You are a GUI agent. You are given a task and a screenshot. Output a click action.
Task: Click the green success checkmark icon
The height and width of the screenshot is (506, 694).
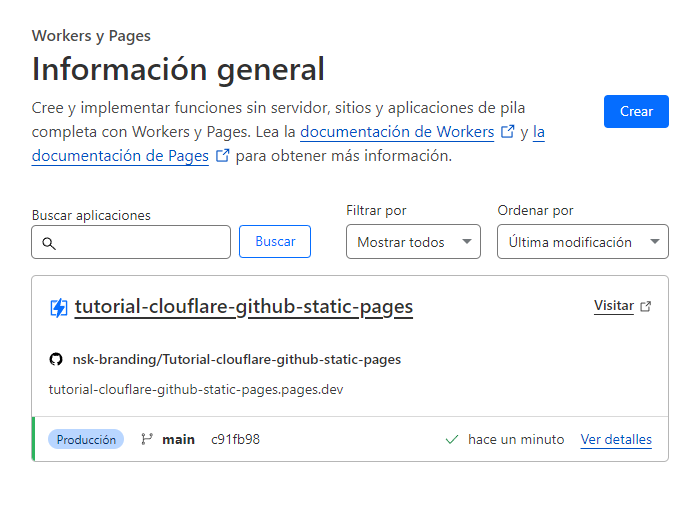tap(452, 440)
